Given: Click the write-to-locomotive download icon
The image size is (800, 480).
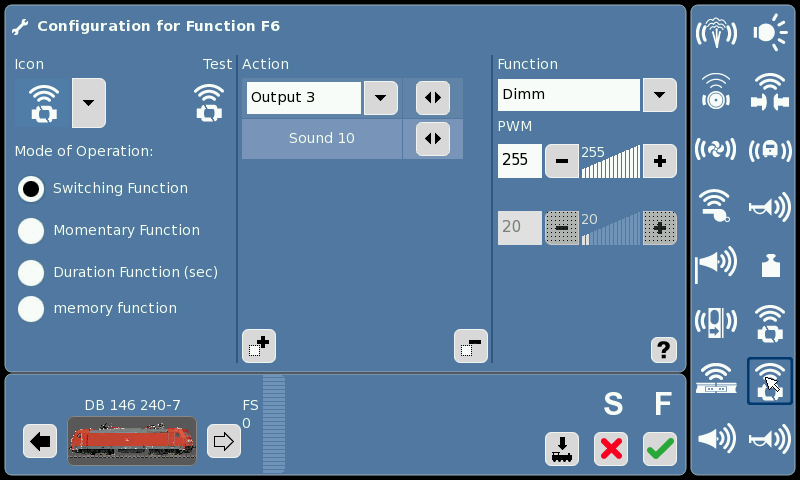Looking at the screenshot, I should (x=562, y=449).
